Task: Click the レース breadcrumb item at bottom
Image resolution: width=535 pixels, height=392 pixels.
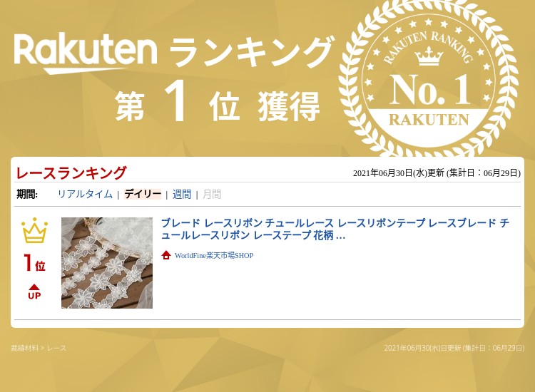Action: [56, 348]
